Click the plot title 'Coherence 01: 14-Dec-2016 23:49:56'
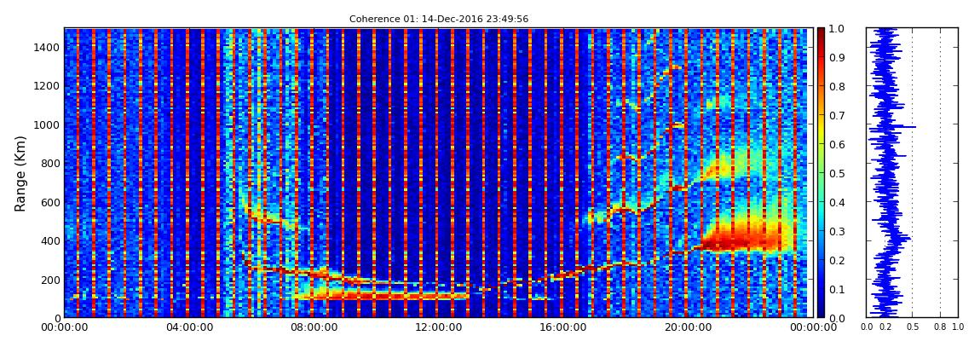 (x=439, y=19)
